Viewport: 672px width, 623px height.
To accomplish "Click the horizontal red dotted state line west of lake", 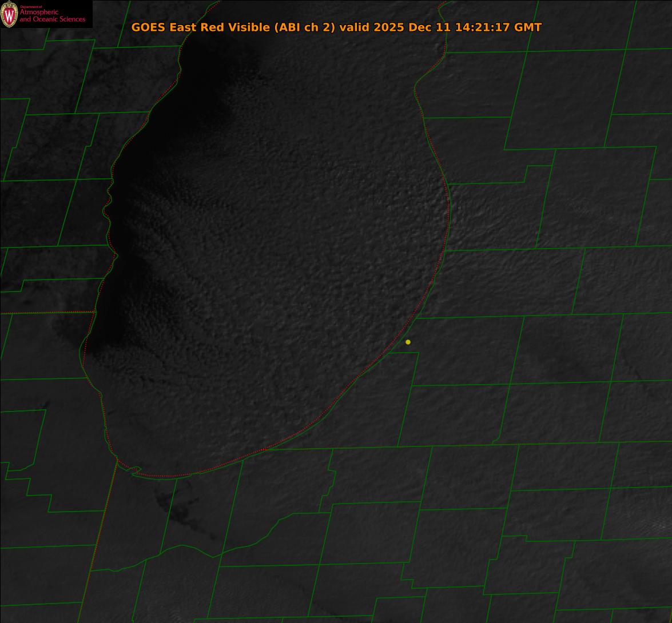I will tap(46, 313).
